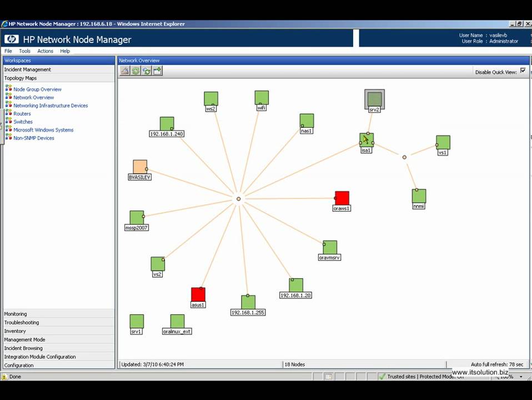Open the Node Group Overview map
Image resolution: width=532 pixels, height=400 pixels.
pyautogui.click(x=37, y=89)
